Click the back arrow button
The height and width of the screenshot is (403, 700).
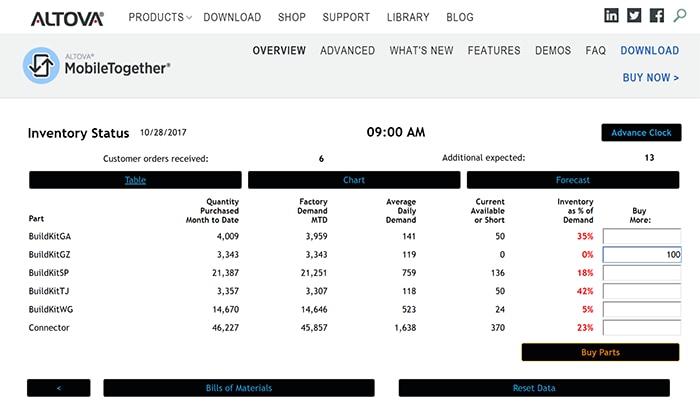[x=59, y=388]
